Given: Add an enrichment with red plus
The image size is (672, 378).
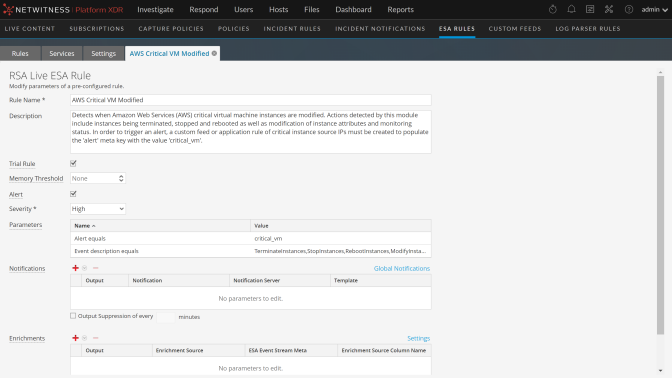Looking at the screenshot, I should click(75, 338).
